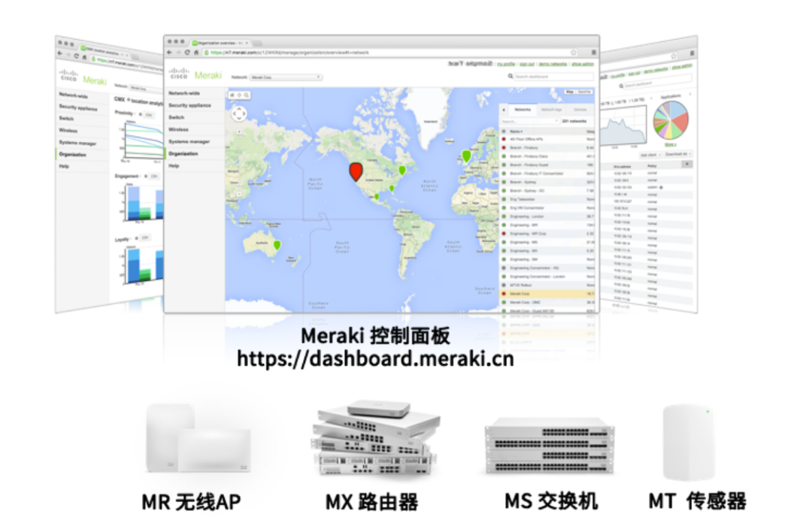The width and height of the screenshot is (812, 526).
Task: Collapse the networks list panel arrow
Action: point(504,109)
